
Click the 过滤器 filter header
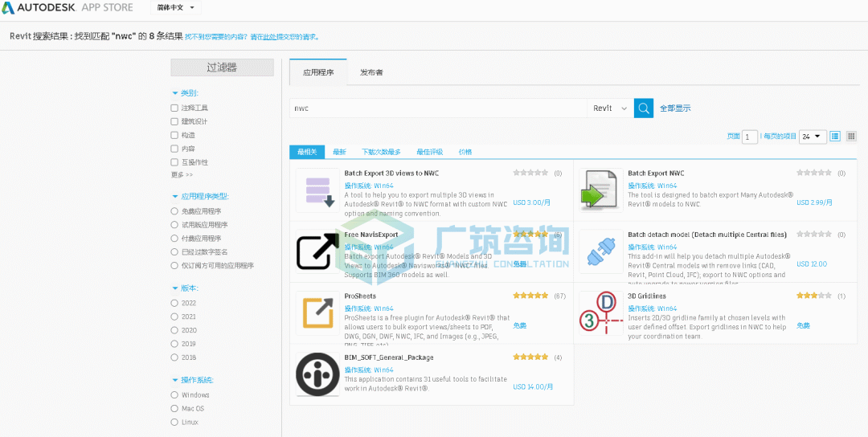(222, 67)
